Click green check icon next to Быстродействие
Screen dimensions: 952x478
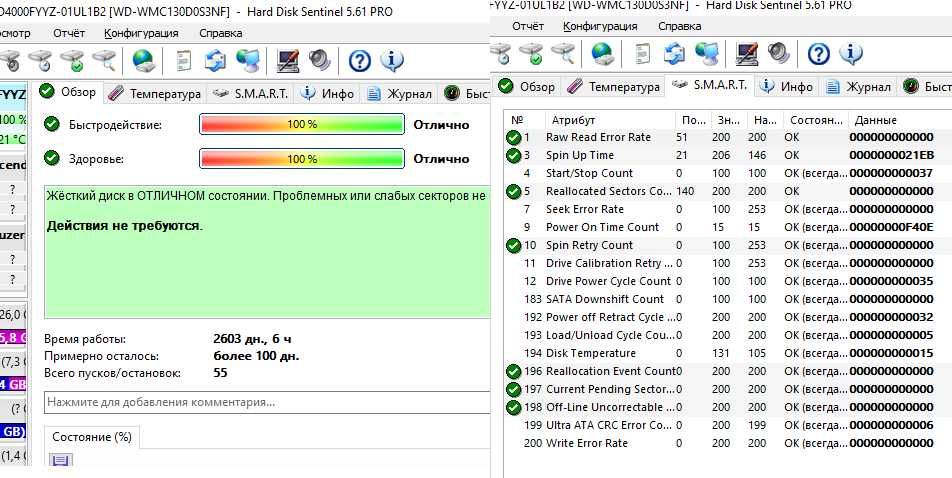click(52, 124)
